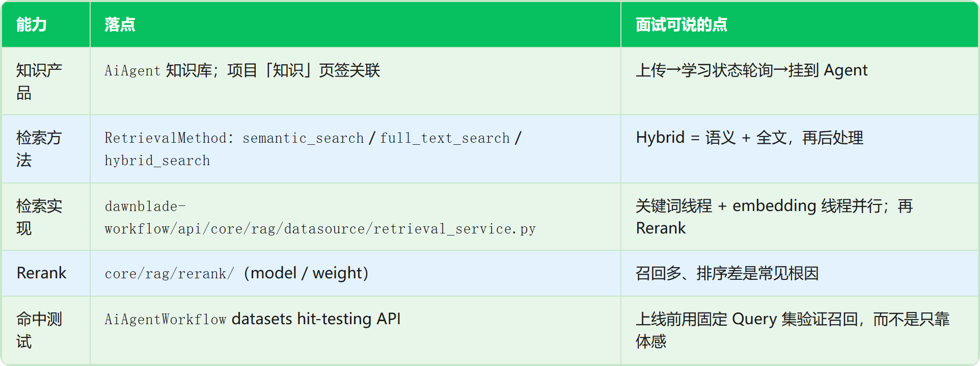The image size is (980, 366).
Task: Select the Rerank row label
Action: (42, 273)
